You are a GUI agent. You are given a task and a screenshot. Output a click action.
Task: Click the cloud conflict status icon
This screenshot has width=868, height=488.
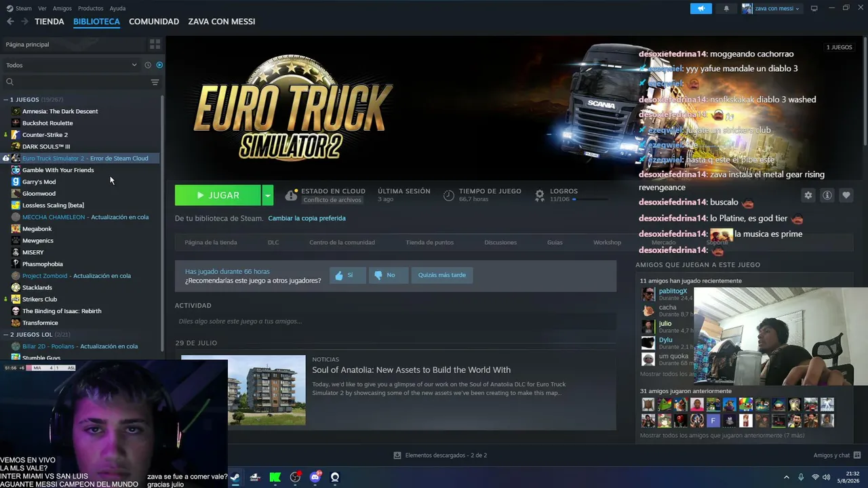point(291,195)
